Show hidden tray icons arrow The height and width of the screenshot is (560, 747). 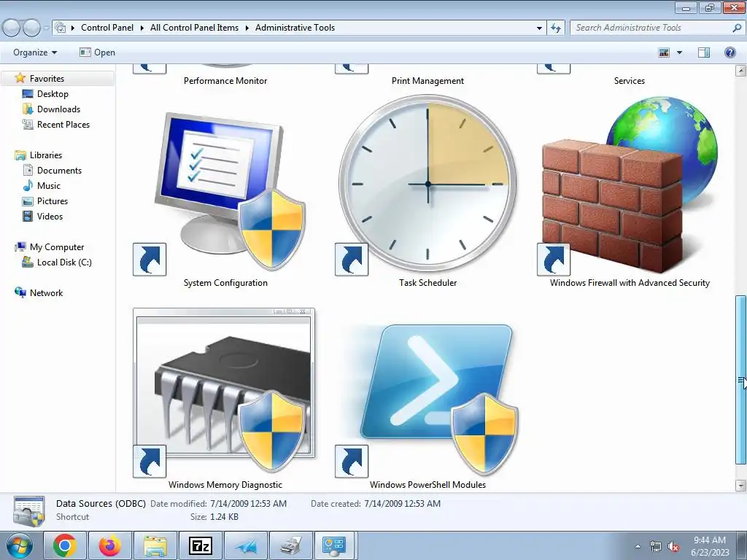pyautogui.click(x=638, y=546)
